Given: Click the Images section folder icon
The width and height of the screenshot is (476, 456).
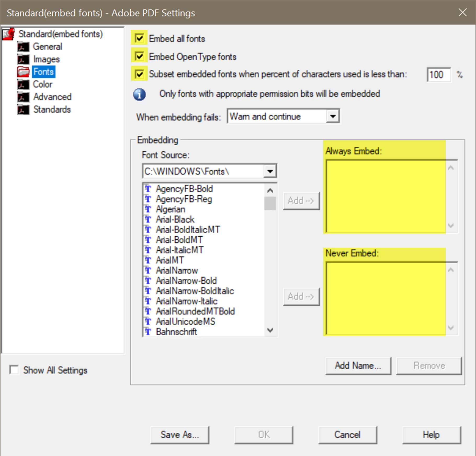Looking at the screenshot, I should point(23,59).
